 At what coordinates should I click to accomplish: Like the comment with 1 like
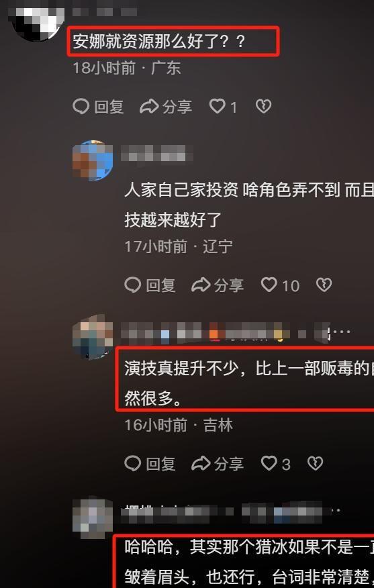coord(223,107)
